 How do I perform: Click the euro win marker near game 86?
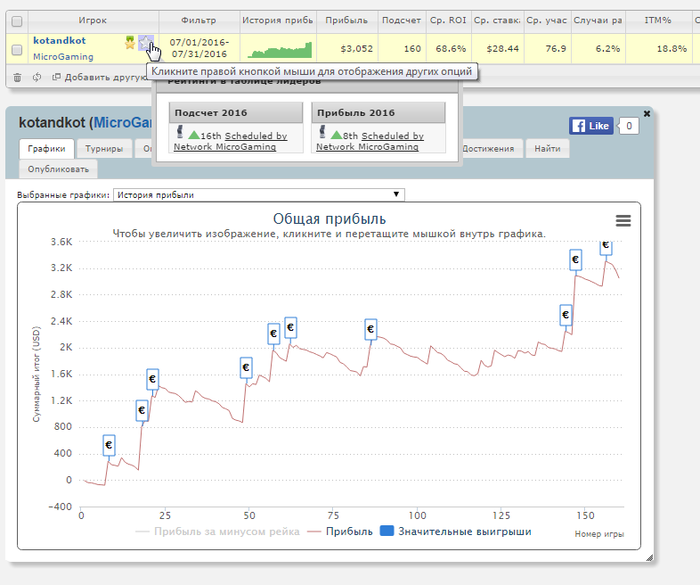[371, 330]
